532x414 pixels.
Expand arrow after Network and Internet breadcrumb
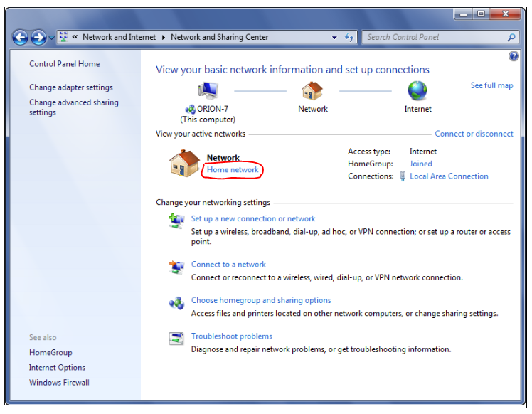[x=164, y=37]
